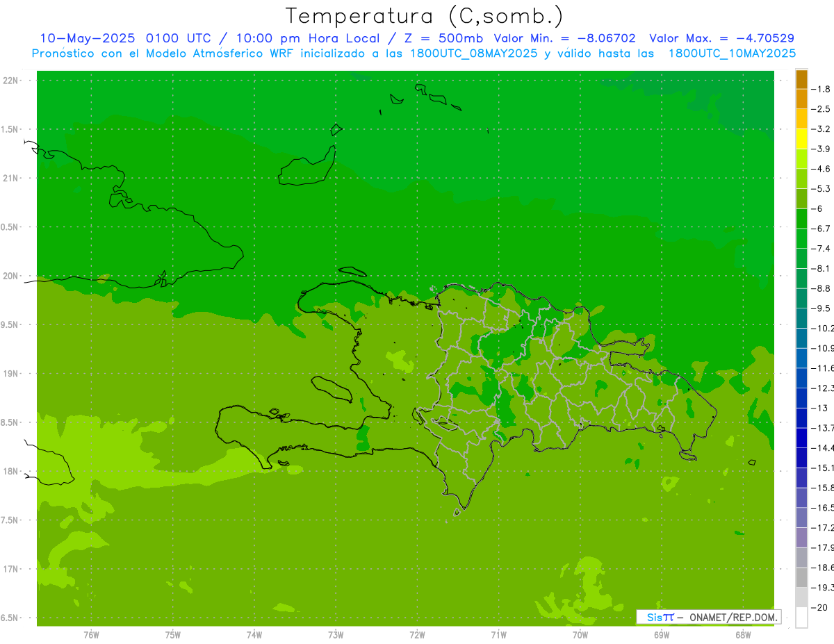Click the 'ONAMET/REP.DOM.' credit label
The image size is (834, 644).
733,617
